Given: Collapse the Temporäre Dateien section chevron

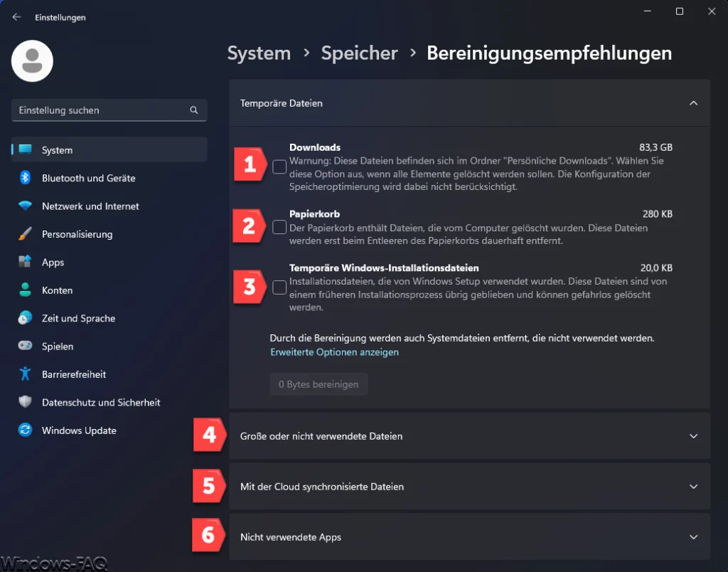Looking at the screenshot, I should [693, 103].
